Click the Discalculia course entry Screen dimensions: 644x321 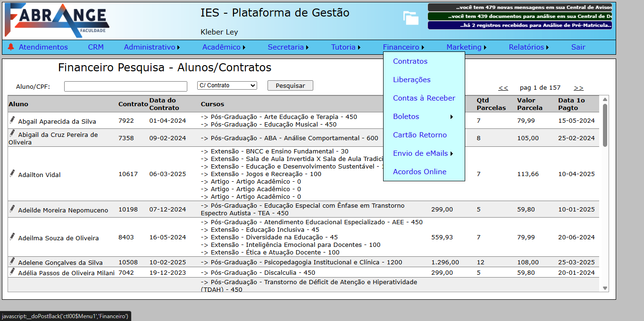point(258,273)
